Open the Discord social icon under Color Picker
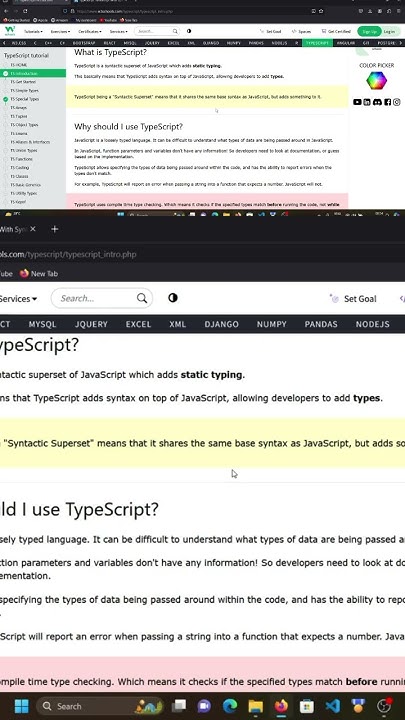 377,102
